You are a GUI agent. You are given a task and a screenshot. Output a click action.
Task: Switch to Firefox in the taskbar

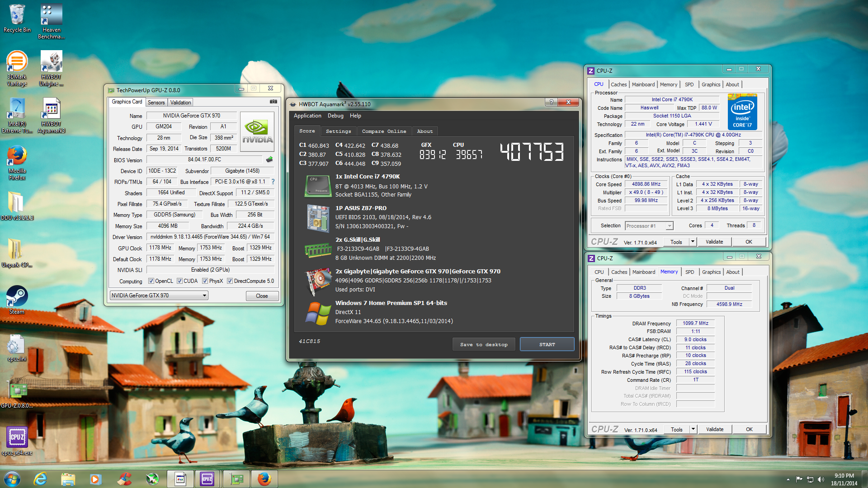[x=264, y=479]
